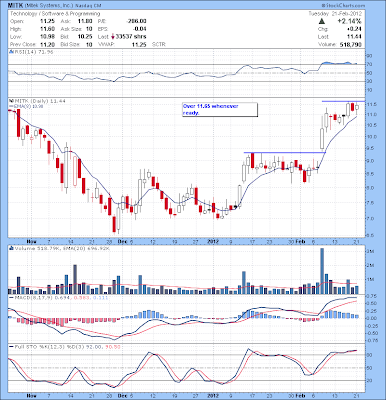
Task: Click the RSI(14) legend icon
Action: [11, 52]
